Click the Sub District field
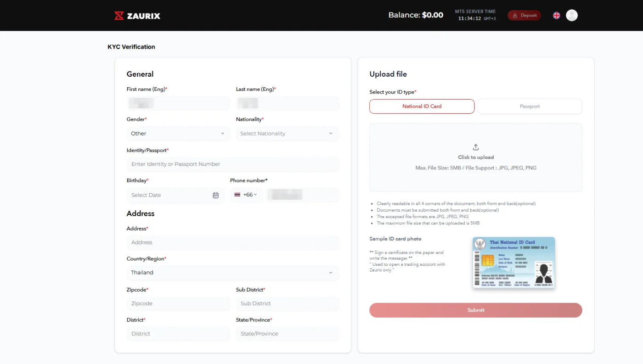 288,303
